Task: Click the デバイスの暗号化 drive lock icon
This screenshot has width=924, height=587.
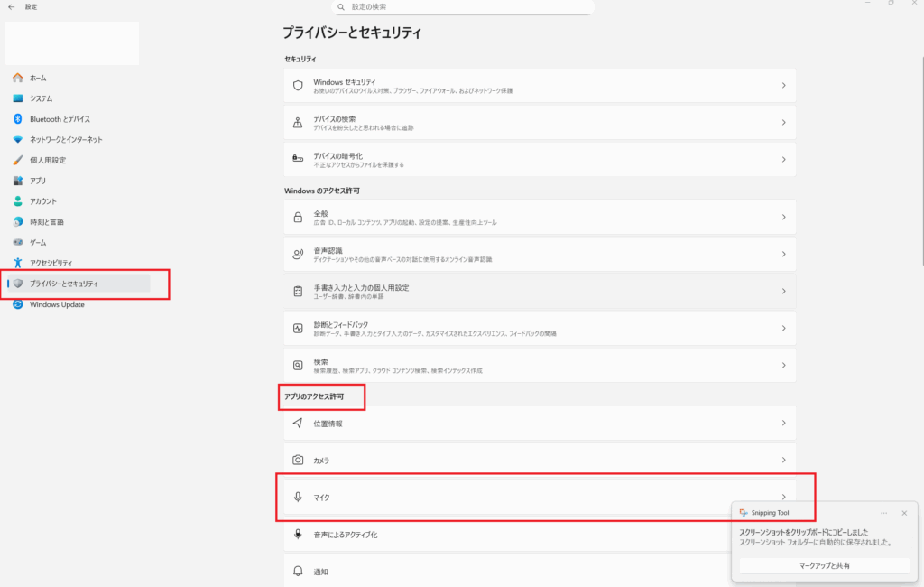Action: 298,159
